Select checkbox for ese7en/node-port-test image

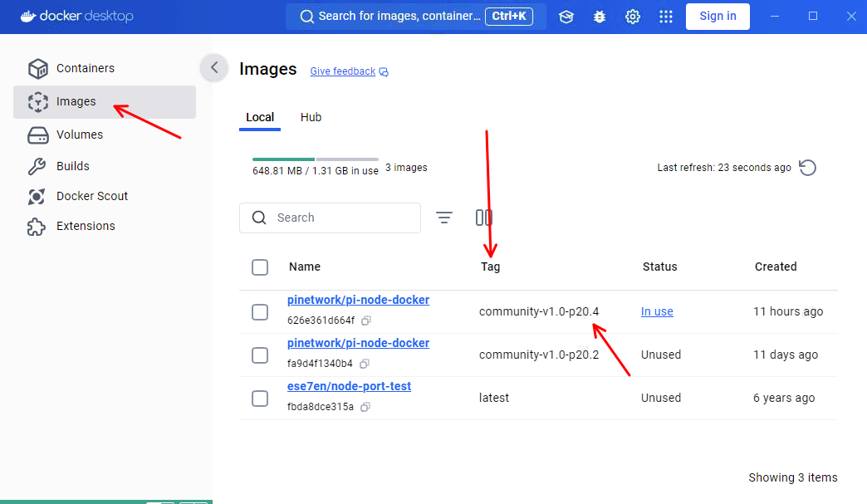tap(260, 399)
